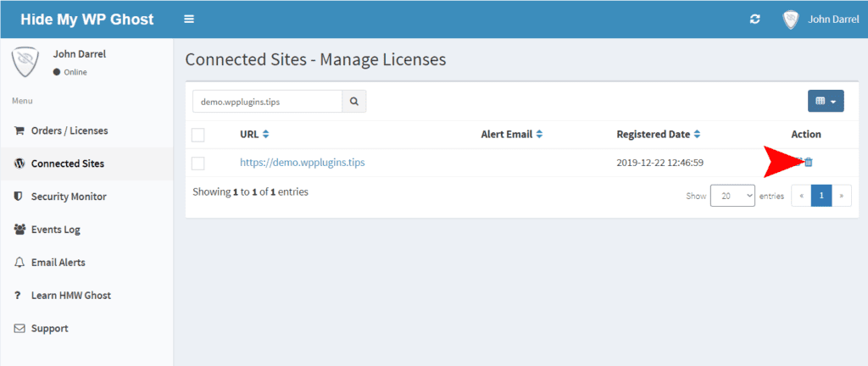Click the Online status indicator
Viewport: 868px width, 366px height.
click(x=70, y=72)
